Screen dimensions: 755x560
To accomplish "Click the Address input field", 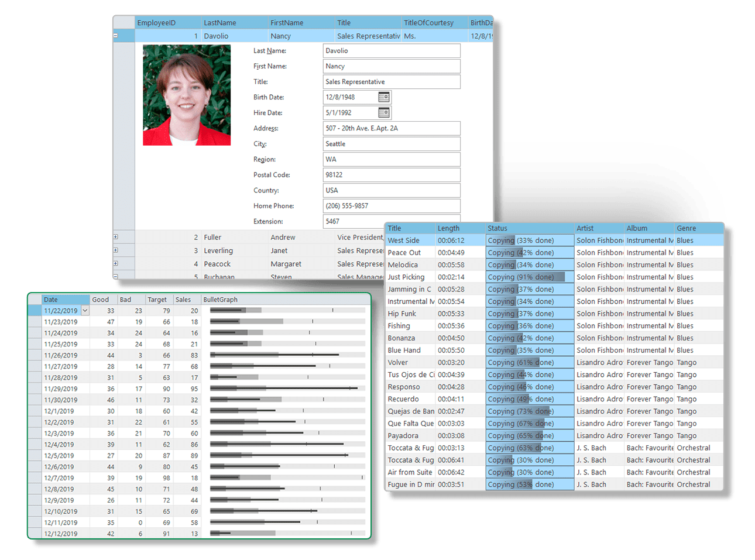I will (391, 128).
